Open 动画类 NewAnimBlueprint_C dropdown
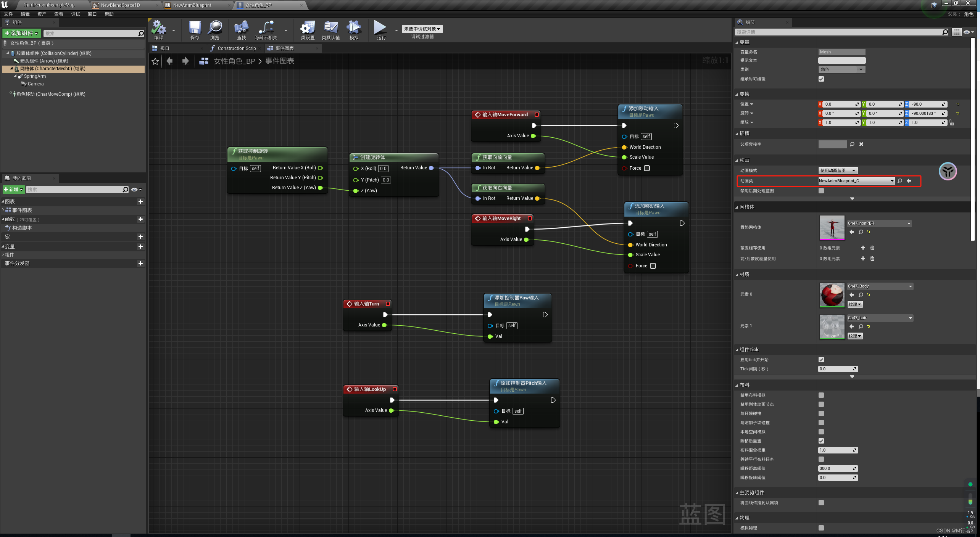The width and height of the screenshot is (980, 537). tap(856, 181)
